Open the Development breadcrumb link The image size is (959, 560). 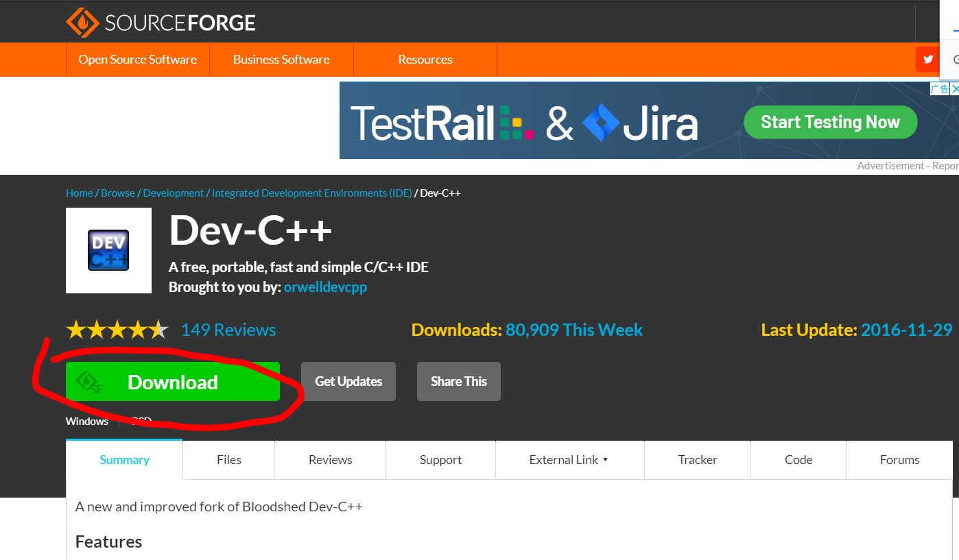(174, 193)
